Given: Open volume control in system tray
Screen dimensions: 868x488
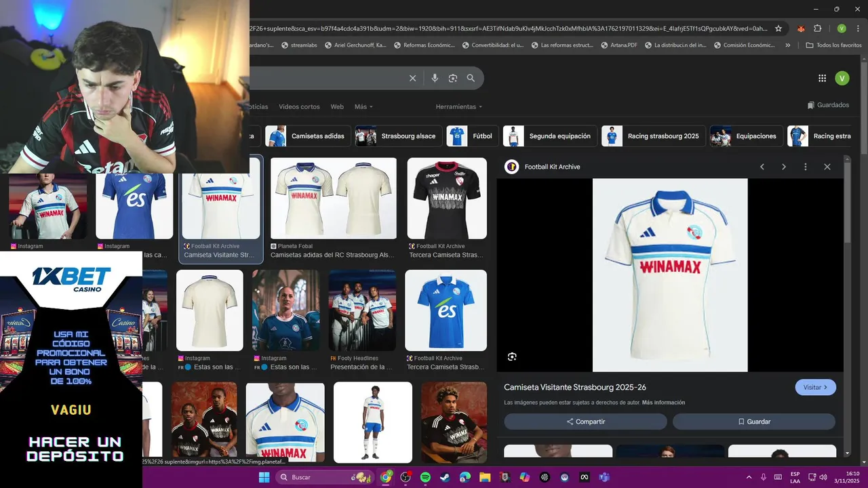Looking at the screenshot, I should point(824,477).
